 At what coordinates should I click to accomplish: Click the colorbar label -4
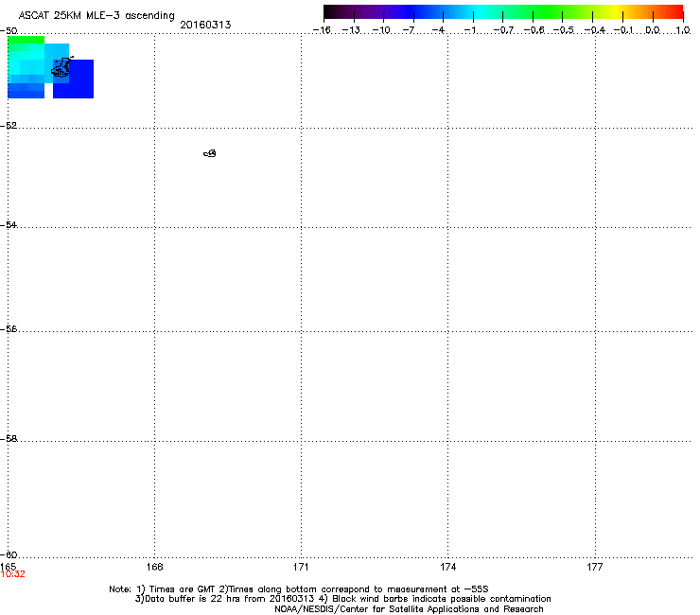(x=438, y=30)
